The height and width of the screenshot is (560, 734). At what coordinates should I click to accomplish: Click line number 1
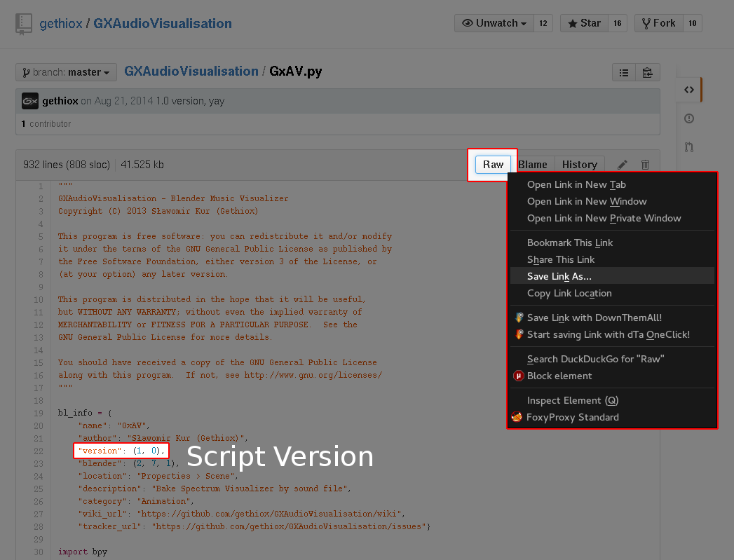41,186
